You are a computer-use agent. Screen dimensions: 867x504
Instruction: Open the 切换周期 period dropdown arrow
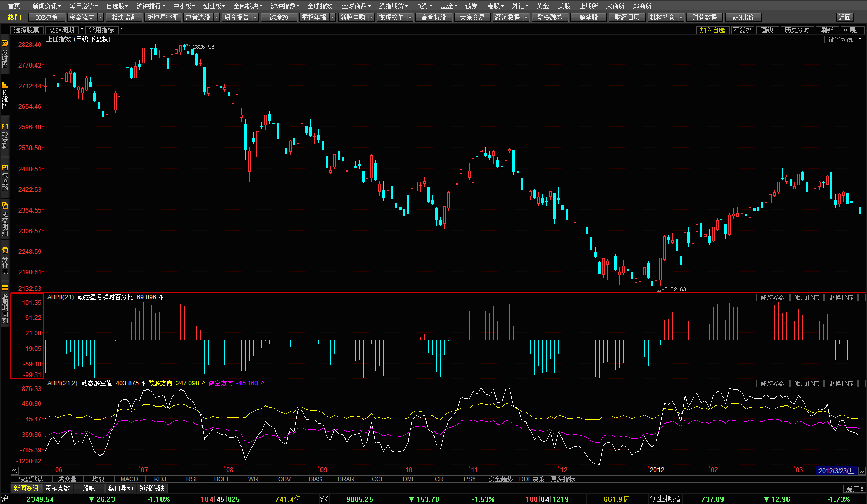pyautogui.click(x=82, y=30)
